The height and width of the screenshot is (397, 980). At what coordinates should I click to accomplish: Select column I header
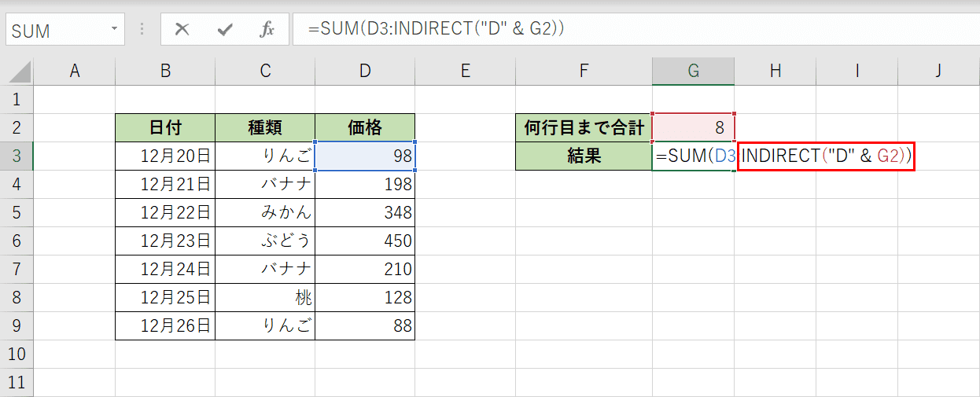pyautogui.click(x=857, y=72)
